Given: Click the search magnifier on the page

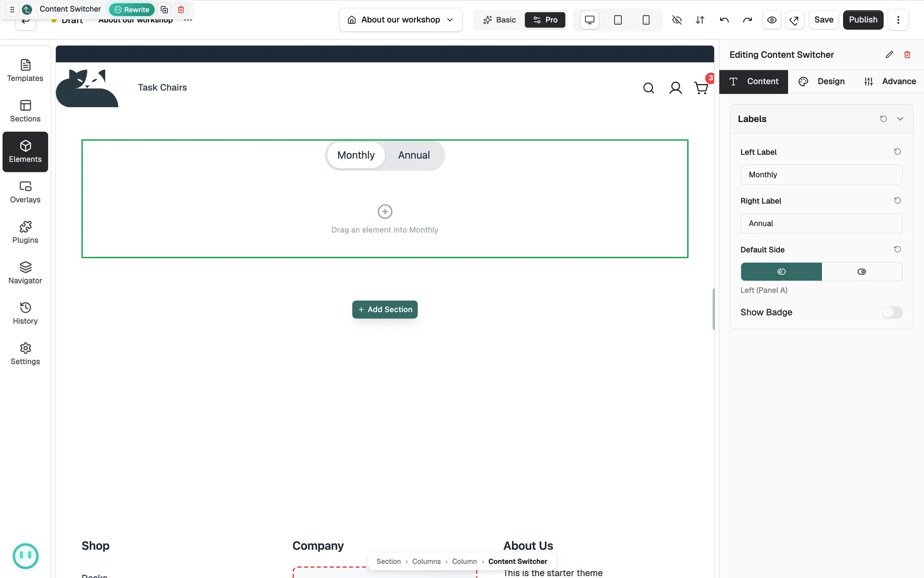Looking at the screenshot, I should point(649,88).
